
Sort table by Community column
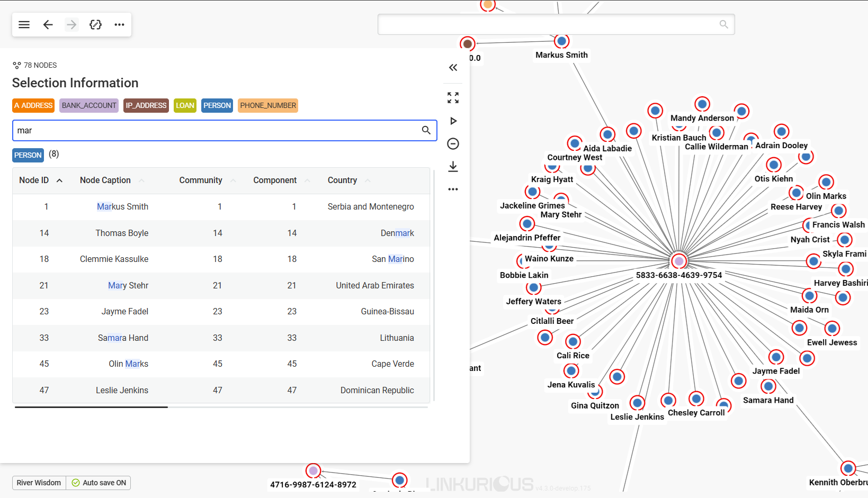tap(201, 180)
